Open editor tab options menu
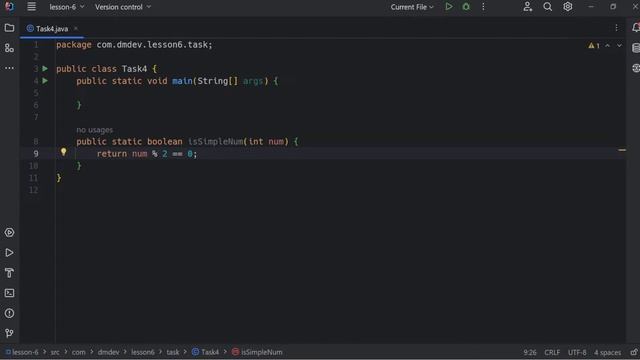The height and width of the screenshot is (360, 640). (x=616, y=28)
